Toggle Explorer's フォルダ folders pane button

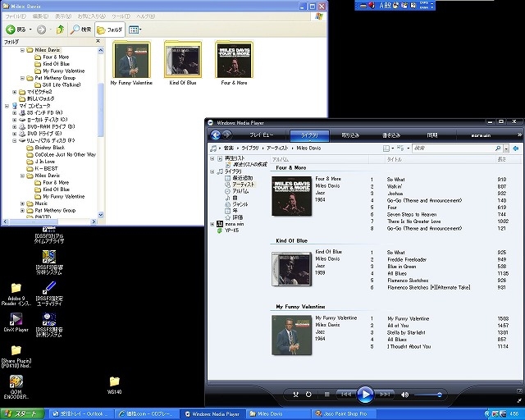tap(110, 30)
